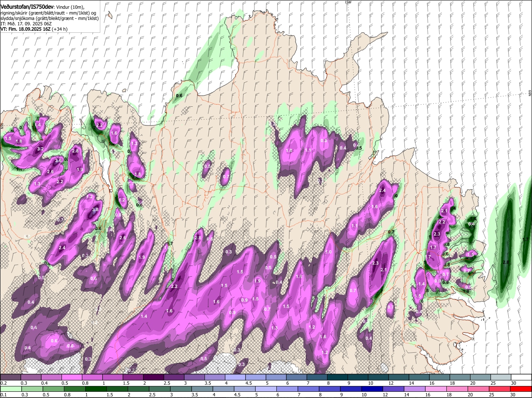Click the 15W longitude label at top
The height and width of the screenshot is (398, 532).
tap(348, 2)
